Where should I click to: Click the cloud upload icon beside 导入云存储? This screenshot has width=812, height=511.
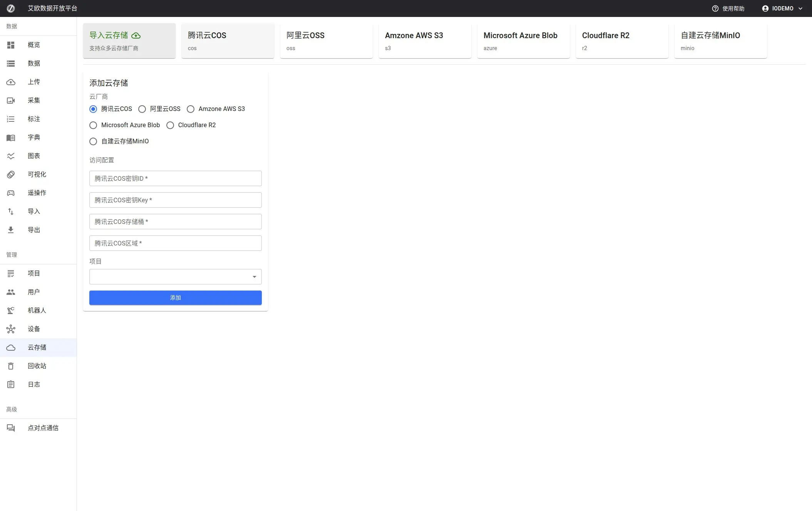point(136,35)
